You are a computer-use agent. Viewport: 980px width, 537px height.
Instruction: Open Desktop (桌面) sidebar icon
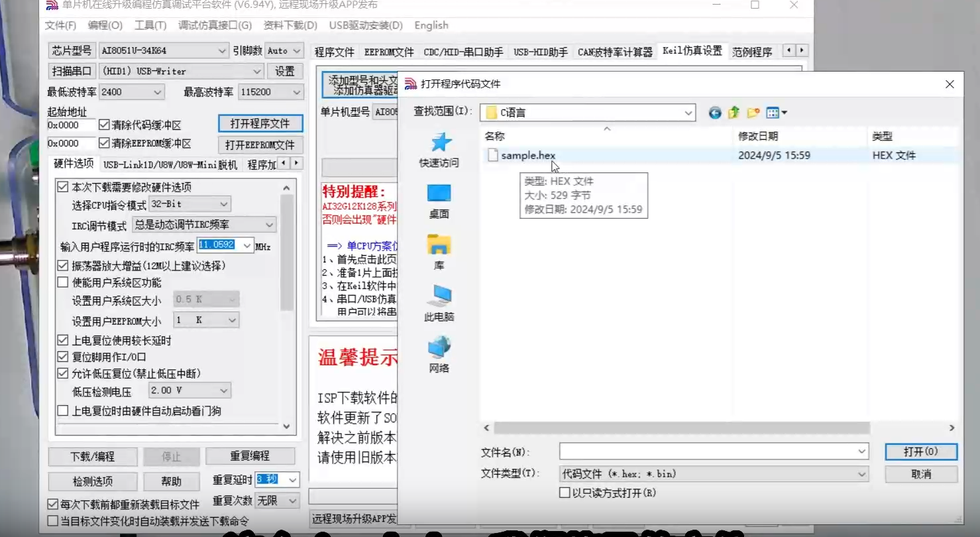439,193
